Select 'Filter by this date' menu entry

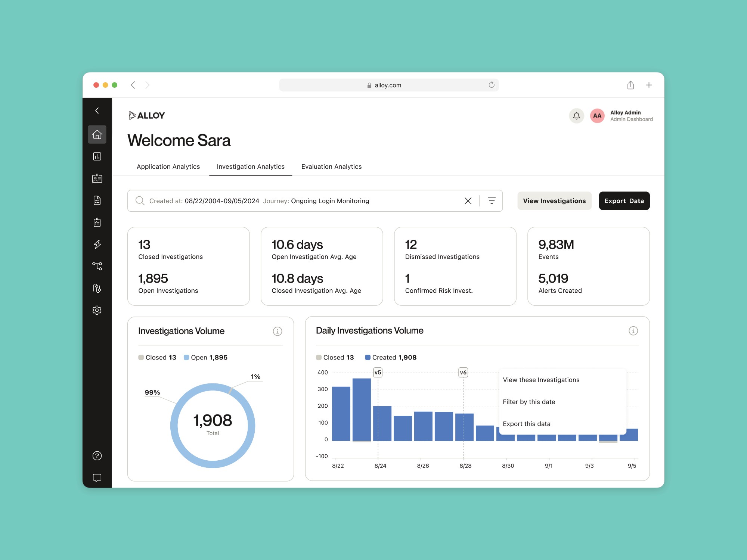[x=529, y=402]
